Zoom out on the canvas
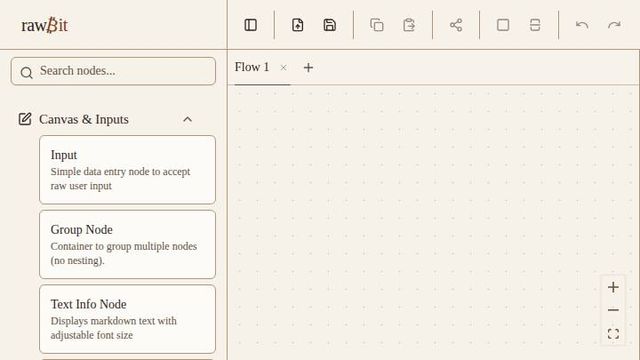 [613, 310]
